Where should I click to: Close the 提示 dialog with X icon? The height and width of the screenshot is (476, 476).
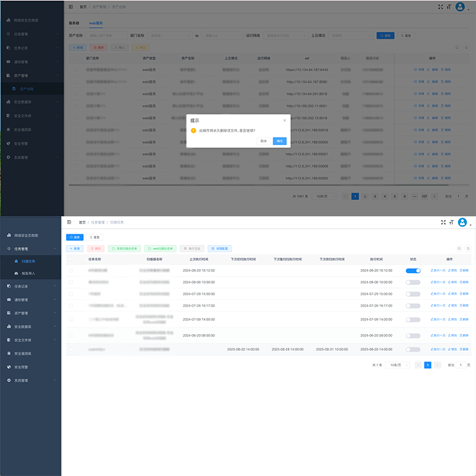coord(284,120)
